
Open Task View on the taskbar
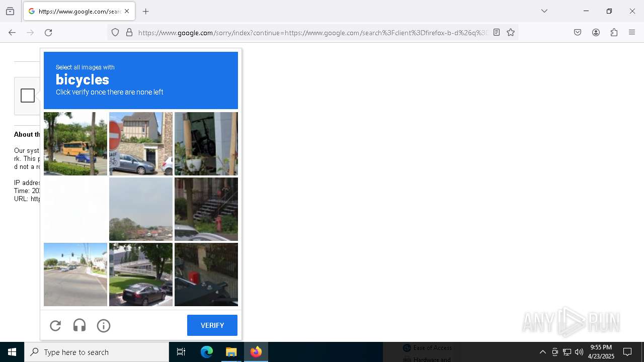pyautogui.click(x=181, y=352)
